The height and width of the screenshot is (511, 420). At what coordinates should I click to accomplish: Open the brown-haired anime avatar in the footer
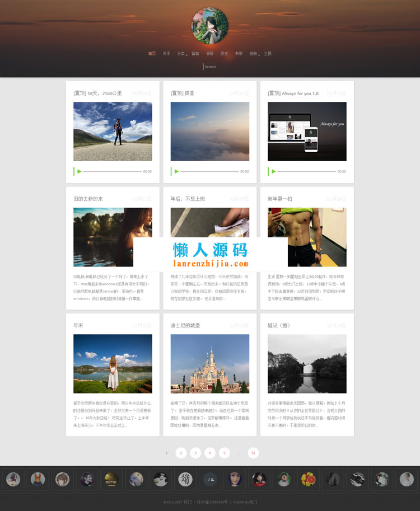coord(62,480)
